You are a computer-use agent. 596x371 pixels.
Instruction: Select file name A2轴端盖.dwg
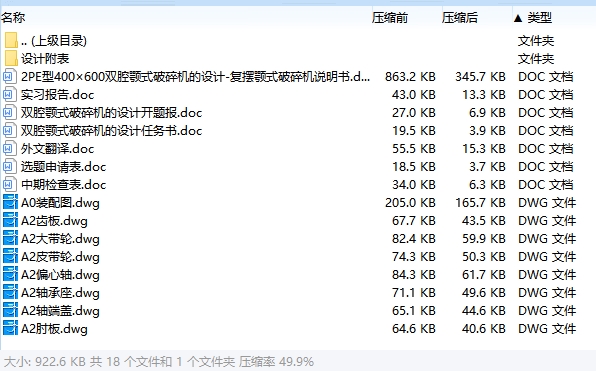click(60, 311)
